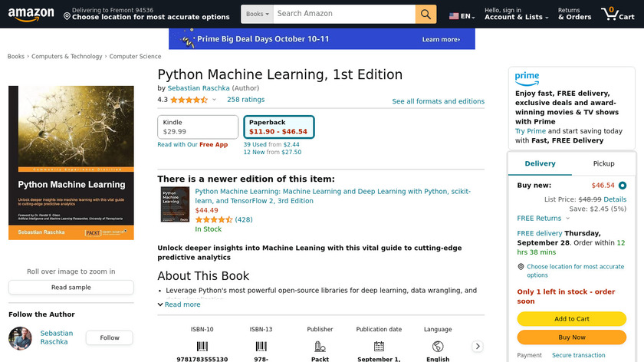Expand Read more in book description
Viewport: 644px width, 362px height.
coord(179,304)
